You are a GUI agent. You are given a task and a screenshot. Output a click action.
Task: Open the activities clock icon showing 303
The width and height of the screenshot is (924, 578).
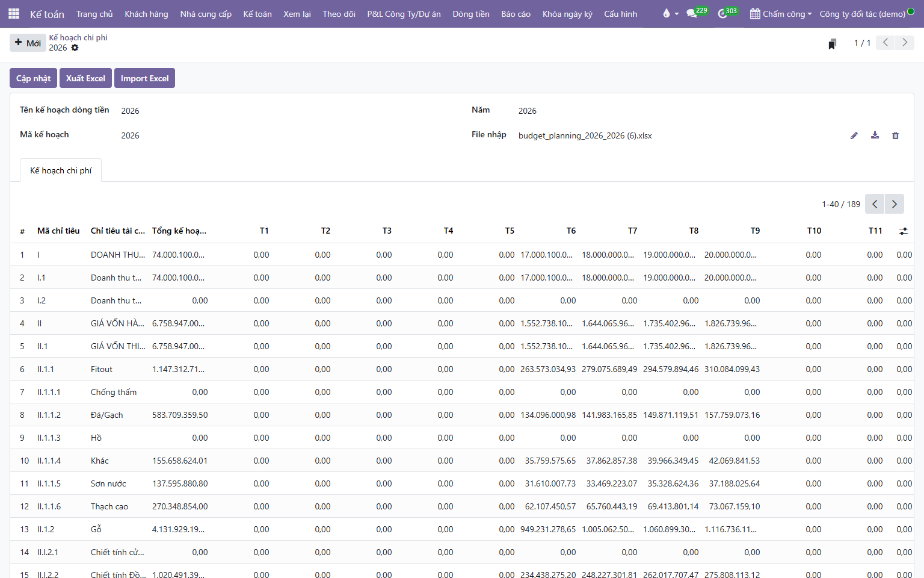coord(728,13)
